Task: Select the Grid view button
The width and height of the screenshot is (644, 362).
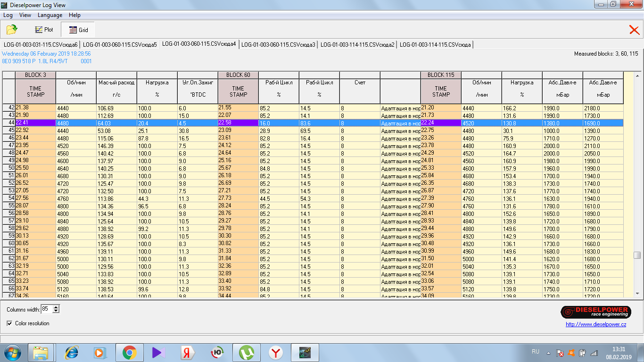Action: 78,30
